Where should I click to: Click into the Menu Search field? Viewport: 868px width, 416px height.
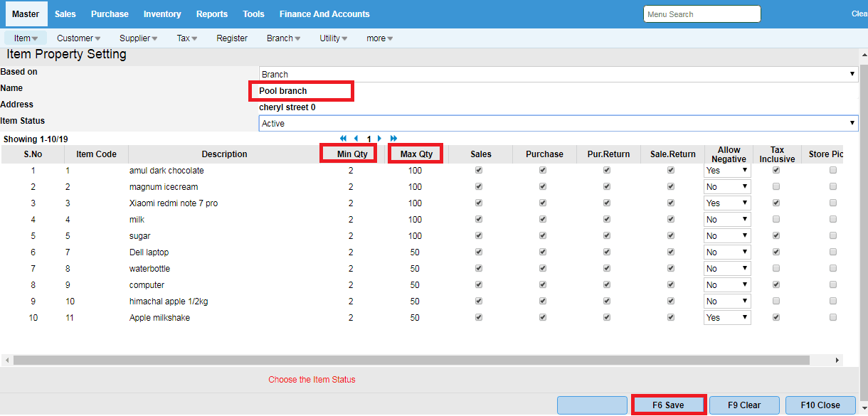point(702,14)
